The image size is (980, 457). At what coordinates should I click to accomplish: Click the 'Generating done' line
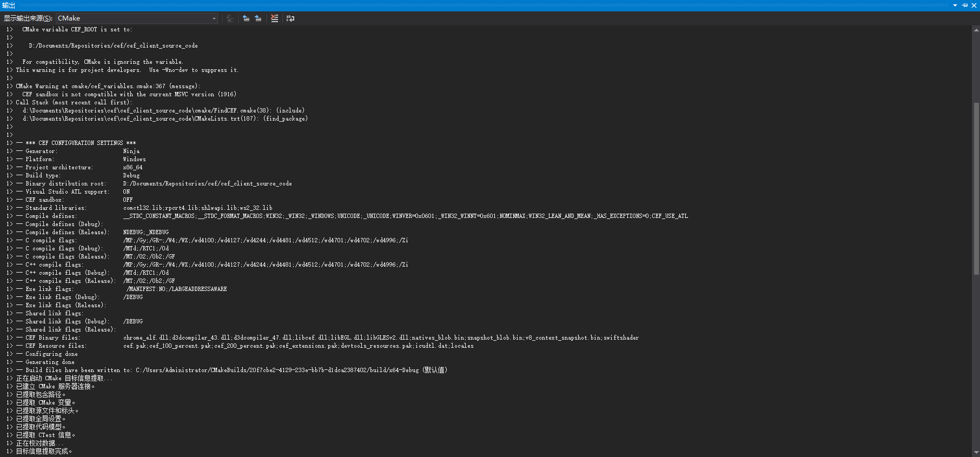point(45,362)
